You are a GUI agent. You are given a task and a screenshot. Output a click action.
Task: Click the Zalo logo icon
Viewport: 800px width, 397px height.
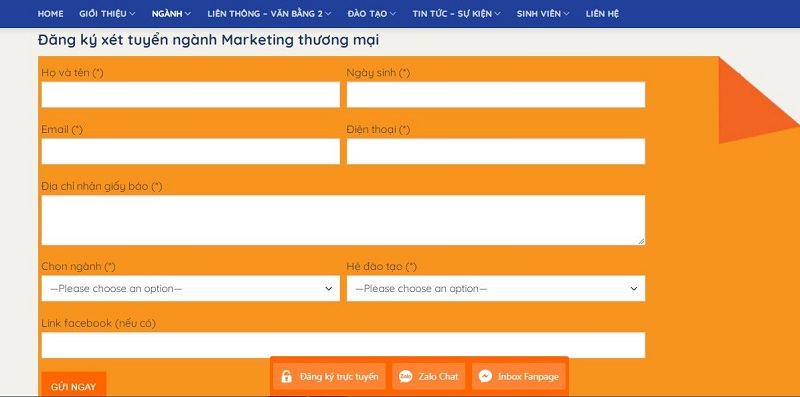[406, 377]
